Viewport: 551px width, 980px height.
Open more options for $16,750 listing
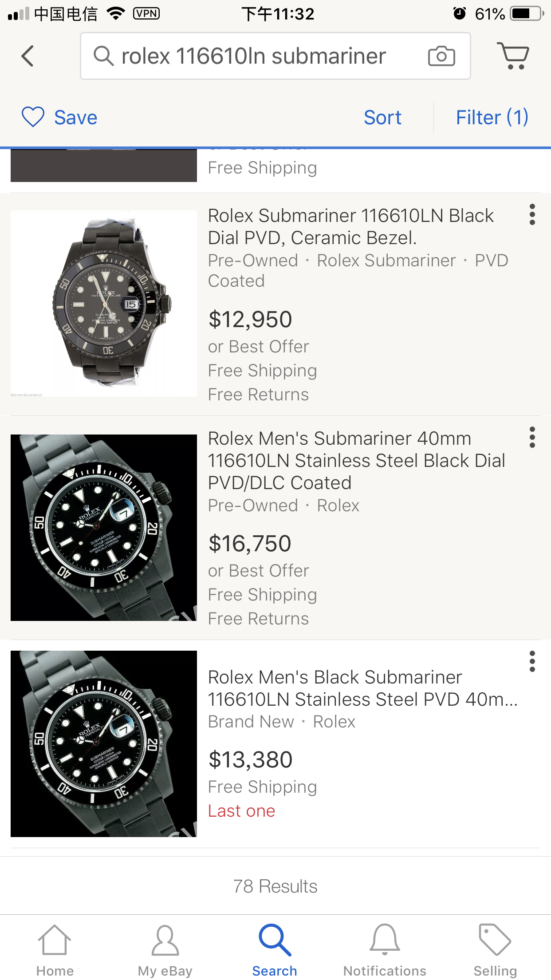click(532, 438)
